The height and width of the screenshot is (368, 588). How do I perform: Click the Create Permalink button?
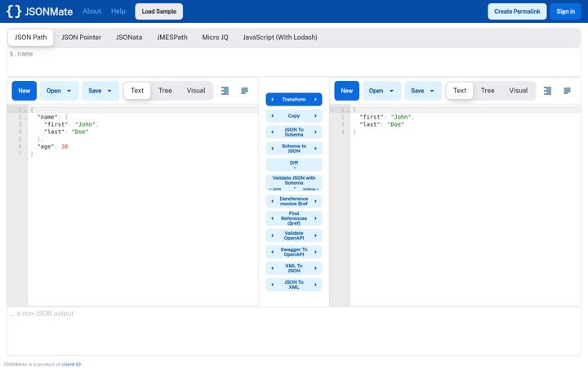[517, 11]
